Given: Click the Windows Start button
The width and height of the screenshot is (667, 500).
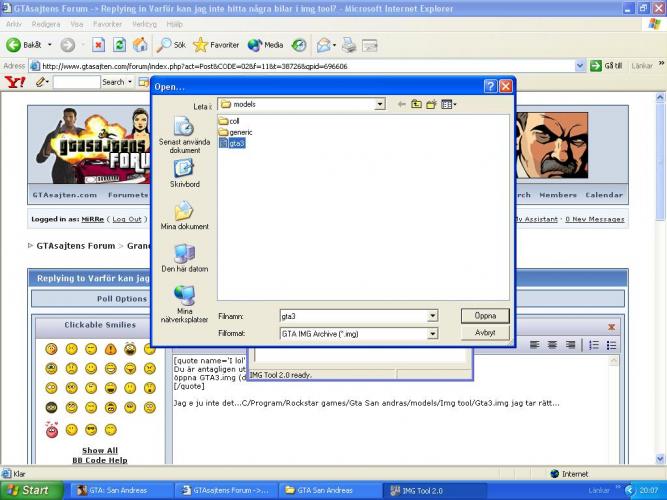Looking at the screenshot, I should (30, 490).
